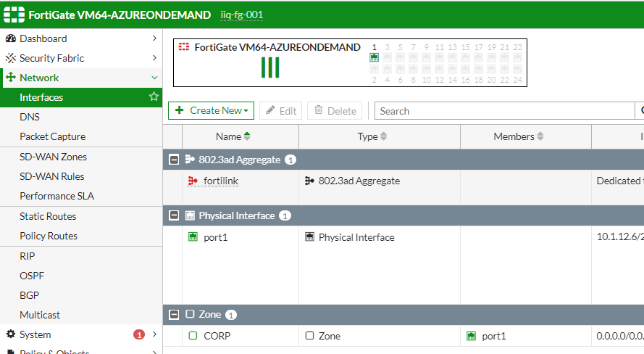The height and width of the screenshot is (354, 644).
Task: Focus the interface Search field
Action: tap(505, 111)
